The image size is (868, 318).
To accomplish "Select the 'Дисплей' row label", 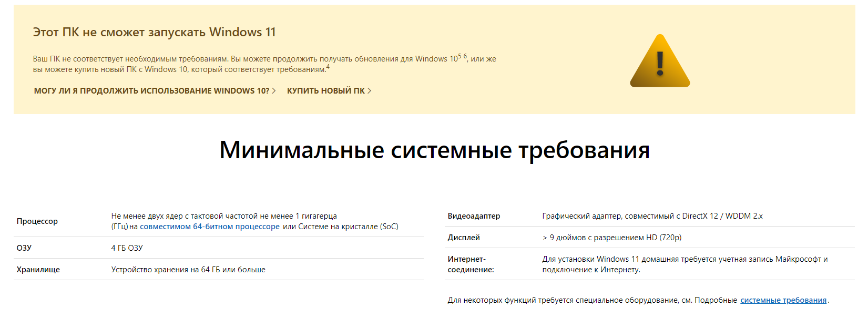I will pos(464,238).
